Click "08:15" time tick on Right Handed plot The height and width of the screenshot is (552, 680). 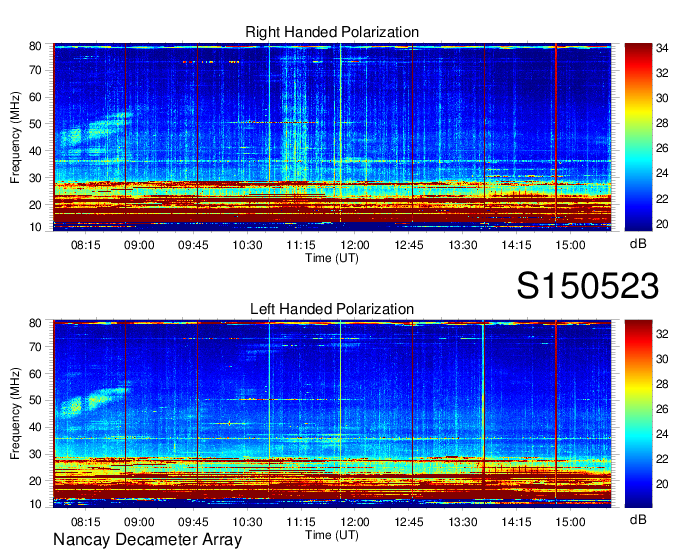point(85,245)
